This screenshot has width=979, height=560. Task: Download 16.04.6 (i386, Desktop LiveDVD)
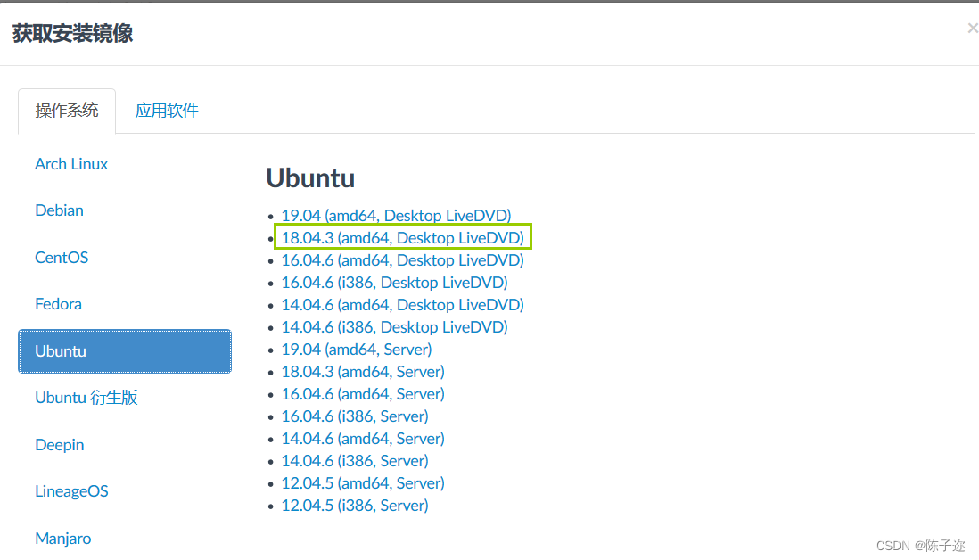click(395, 283)
